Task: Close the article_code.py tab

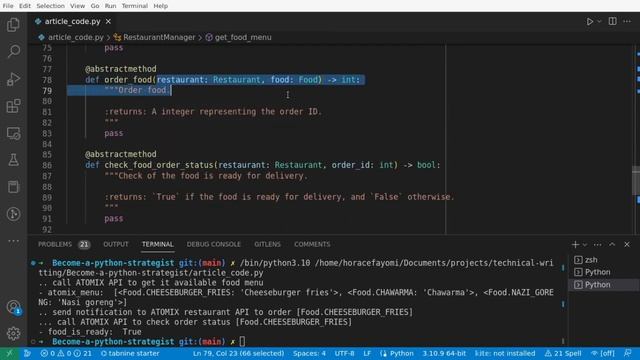Action: click(108, 21)
